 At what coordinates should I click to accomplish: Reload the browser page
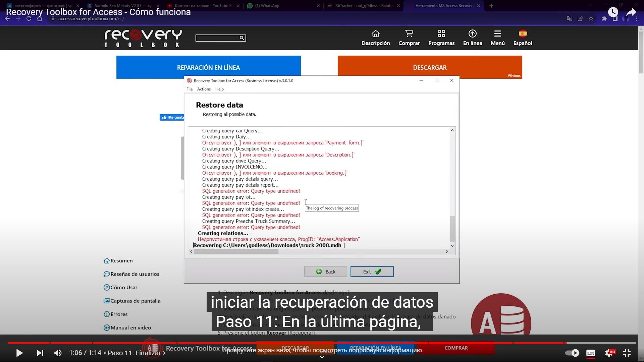click(29, 19)
